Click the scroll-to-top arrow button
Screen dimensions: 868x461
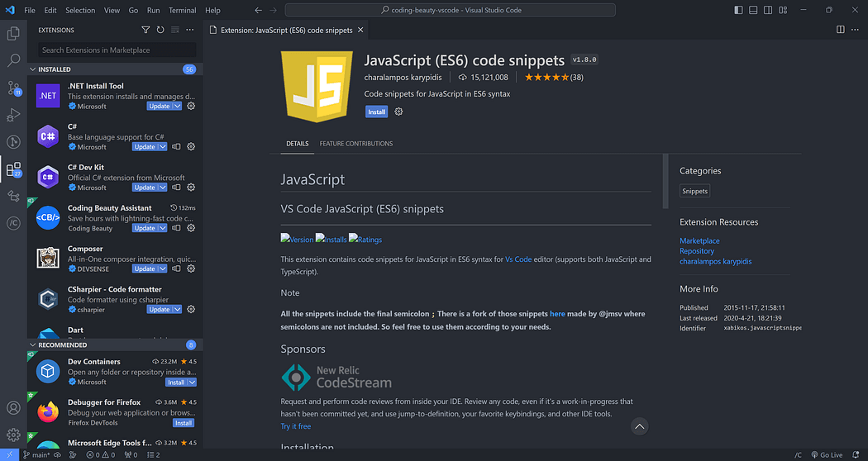639,426
